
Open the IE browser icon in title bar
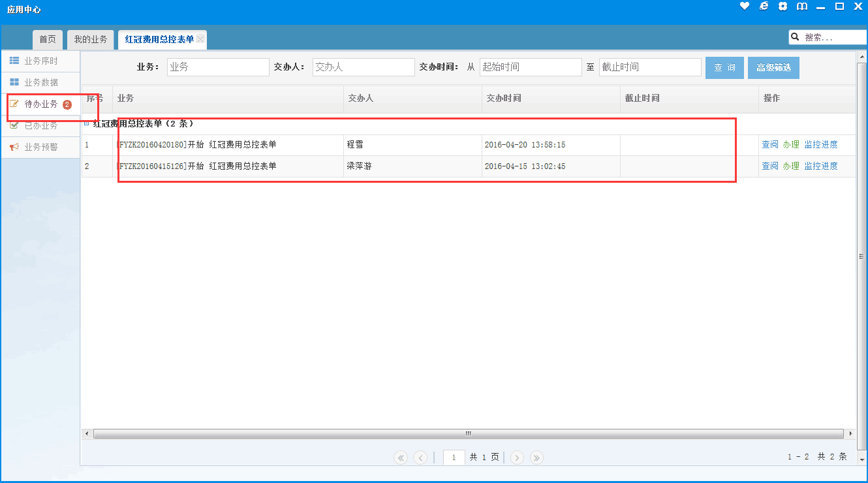coord(764,6)
